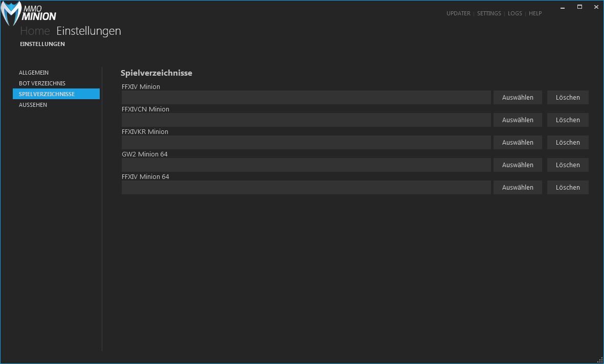The image size is (604, 364).
Task: Go back to the Home tab
Action: pyautogui.click(x=35, y=31)
